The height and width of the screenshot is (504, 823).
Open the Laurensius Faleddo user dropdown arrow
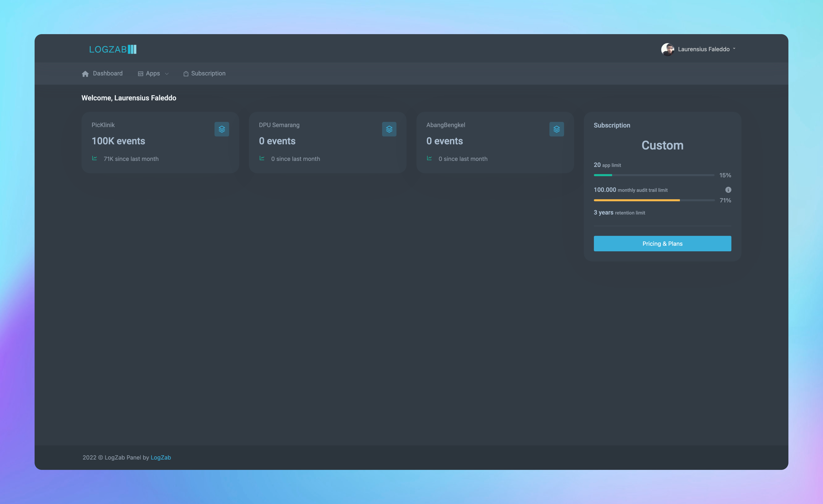(x=734, y=49)
